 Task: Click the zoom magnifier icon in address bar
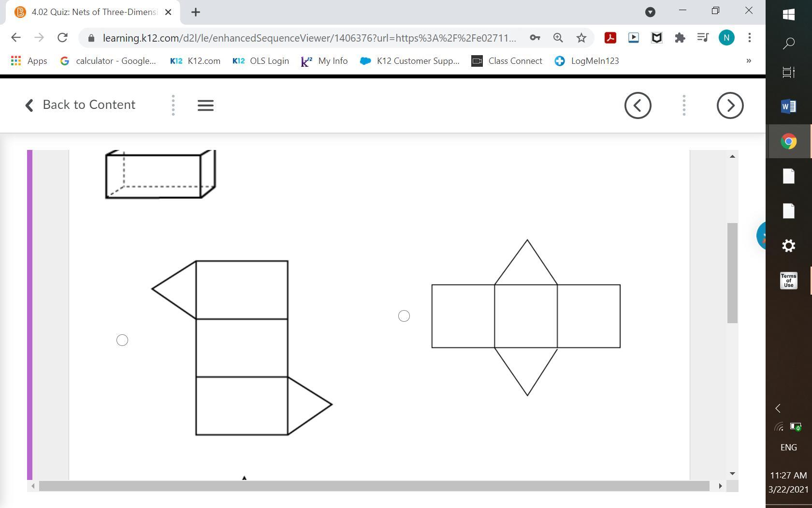(x=558, y=38)
